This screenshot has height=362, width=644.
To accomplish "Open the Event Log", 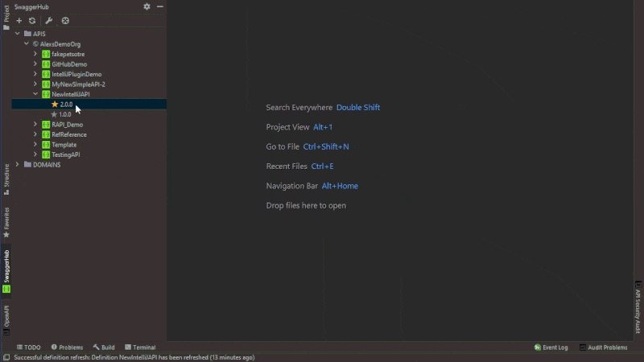I will click(x=551, y=348).
